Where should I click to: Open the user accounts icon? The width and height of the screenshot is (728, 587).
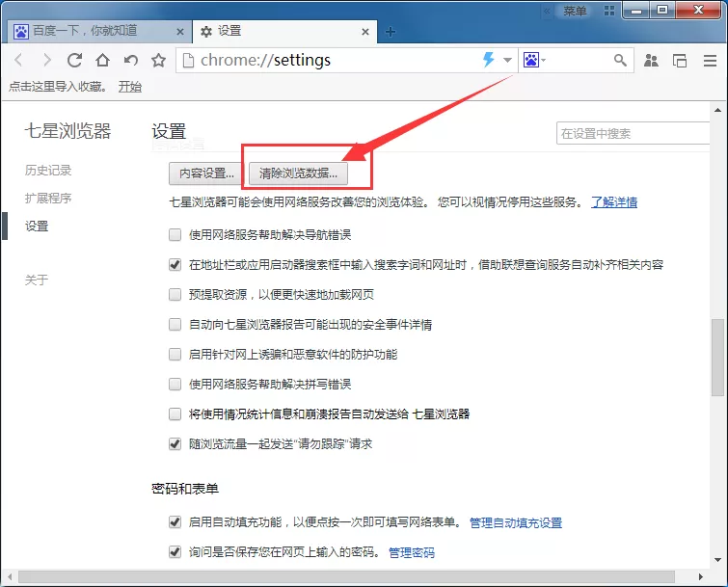[651, 61]
